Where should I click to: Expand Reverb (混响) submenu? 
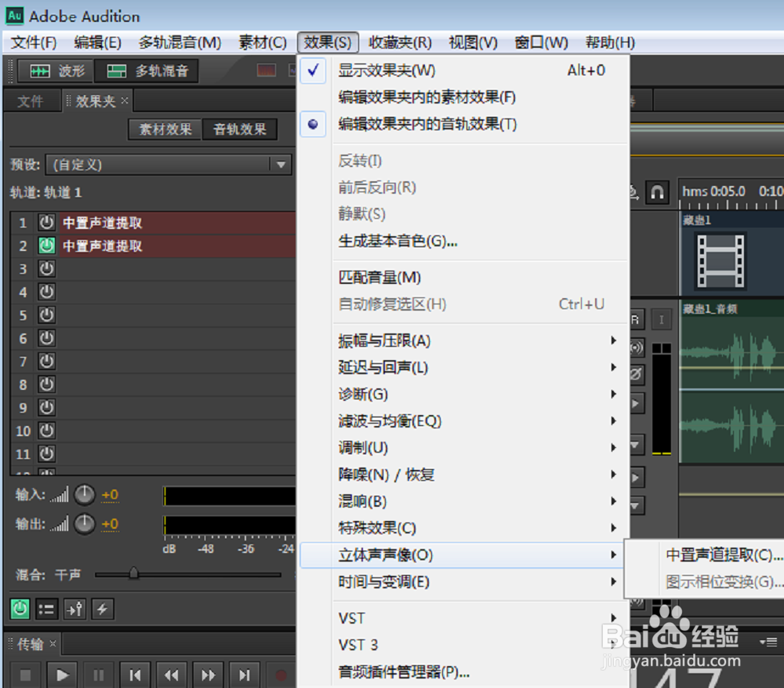(x=463, y=501)
